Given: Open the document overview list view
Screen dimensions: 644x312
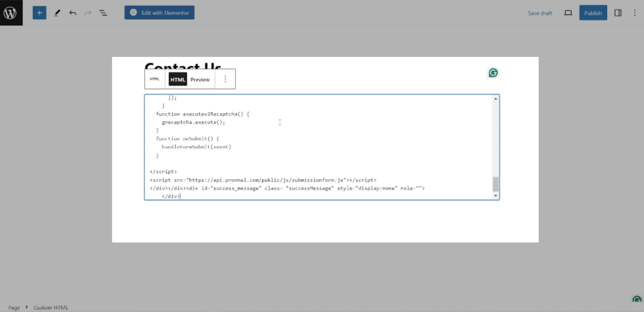Looking at the screenshot, I should click(x=103, y=13).
